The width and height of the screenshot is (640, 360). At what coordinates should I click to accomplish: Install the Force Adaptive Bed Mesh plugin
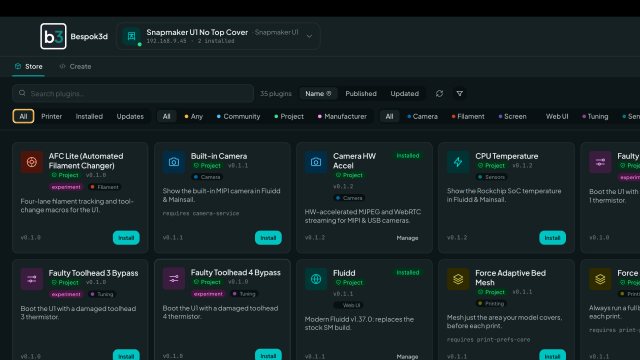(x=552, y=356)
